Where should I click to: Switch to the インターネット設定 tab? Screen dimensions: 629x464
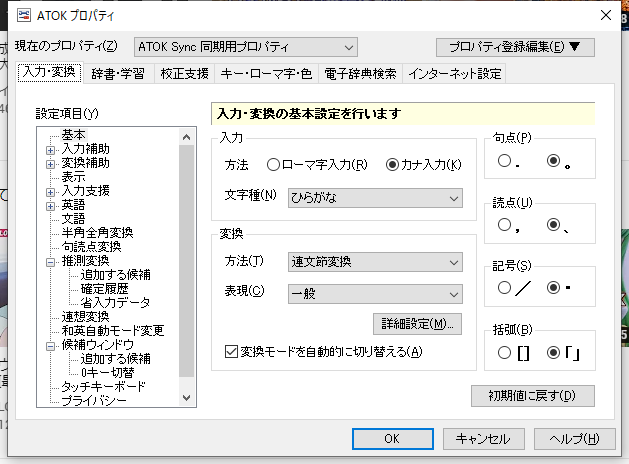pos(455,74)
